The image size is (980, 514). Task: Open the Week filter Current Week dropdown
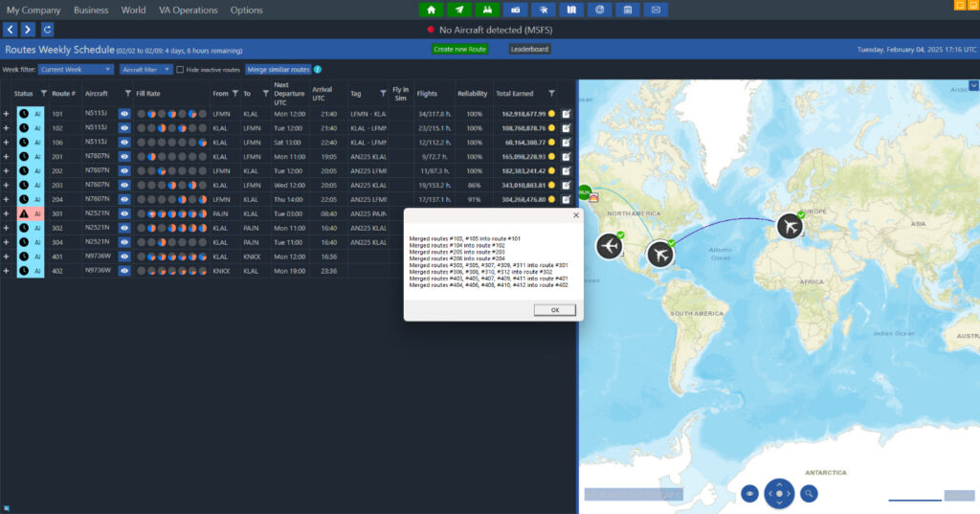(76, 70)
